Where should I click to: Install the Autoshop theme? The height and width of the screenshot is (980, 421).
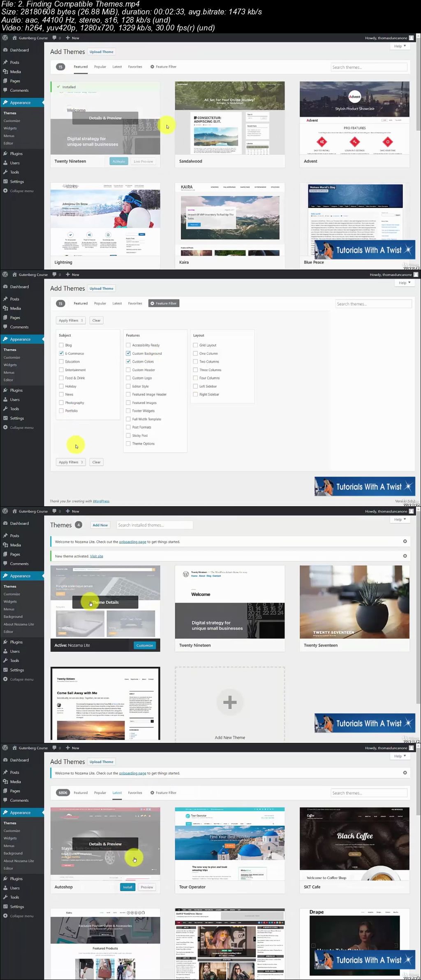(127, 887)
